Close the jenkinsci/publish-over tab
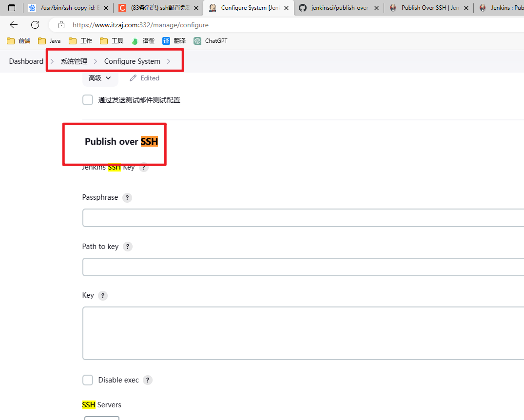The image size is (524, 420). point(377,8)
